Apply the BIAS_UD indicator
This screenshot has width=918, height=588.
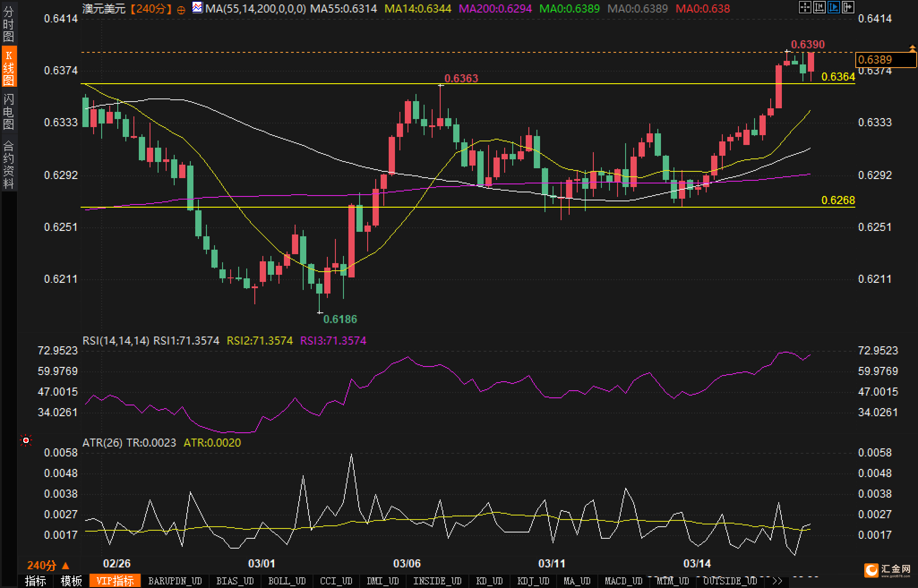click(235, 581)
